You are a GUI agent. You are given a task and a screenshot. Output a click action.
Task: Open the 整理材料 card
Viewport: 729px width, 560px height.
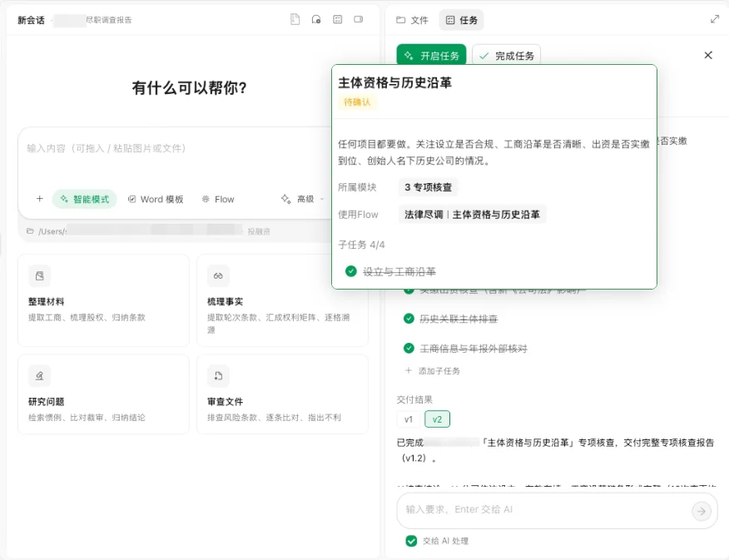[x=103, y=300]
